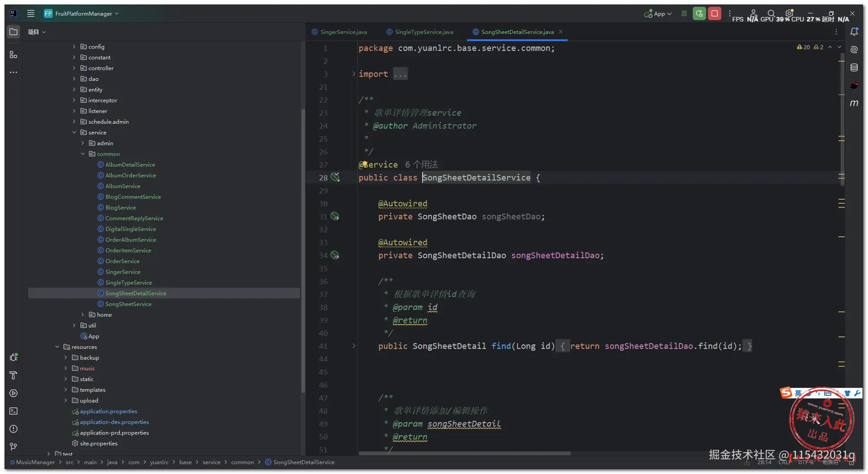
Task: Show the 6 个用法 usages hint
Action: [422, 164]
